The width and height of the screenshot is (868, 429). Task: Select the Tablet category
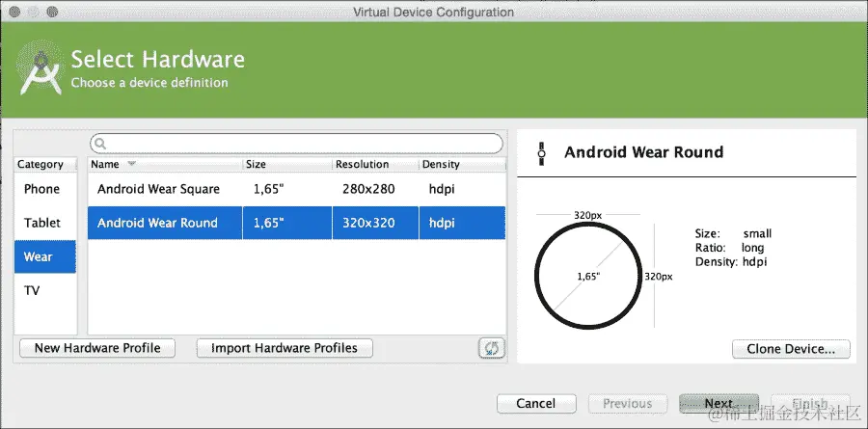pos(45,223)
